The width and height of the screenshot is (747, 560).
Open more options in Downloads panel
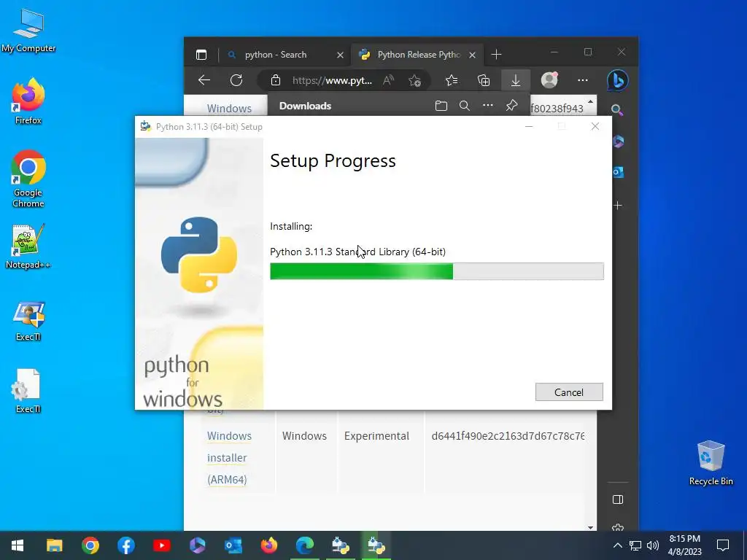coord(488,105)
